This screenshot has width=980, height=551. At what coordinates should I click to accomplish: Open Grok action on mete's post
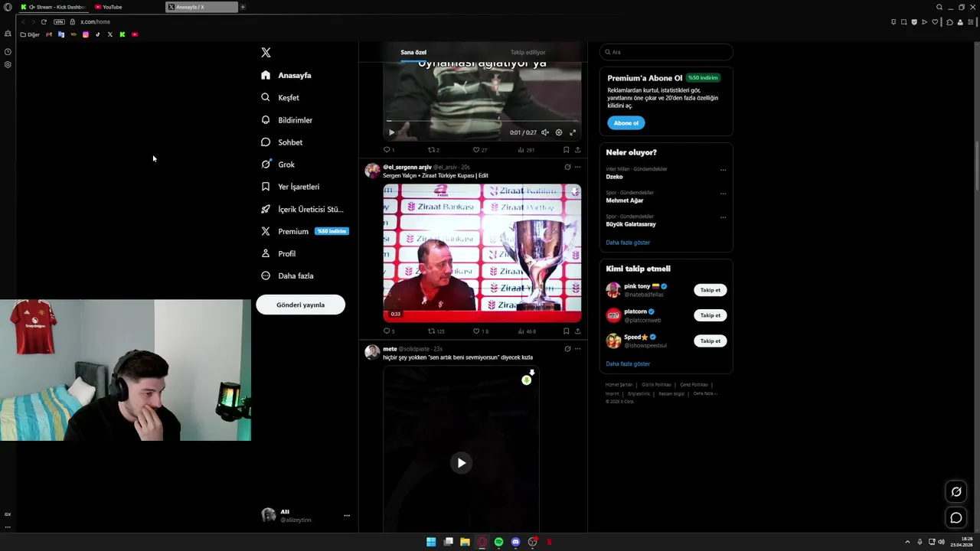pos(567,349)
